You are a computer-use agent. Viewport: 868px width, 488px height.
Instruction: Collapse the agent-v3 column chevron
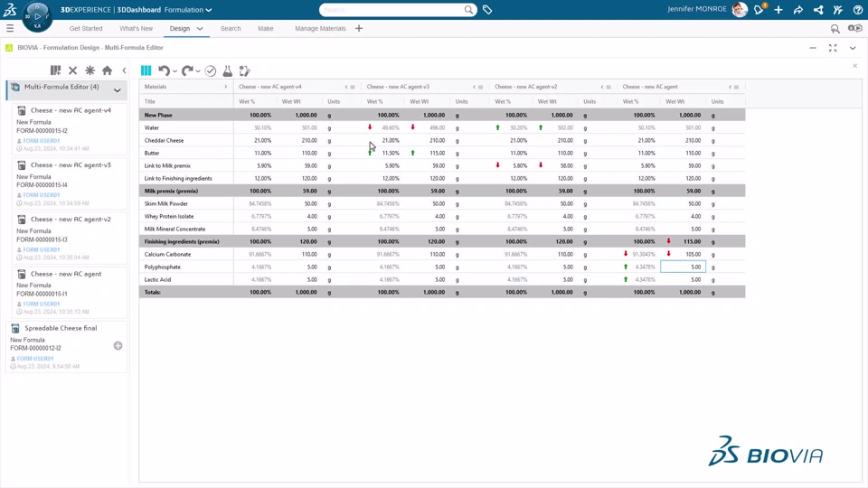[x=474, y=87]
